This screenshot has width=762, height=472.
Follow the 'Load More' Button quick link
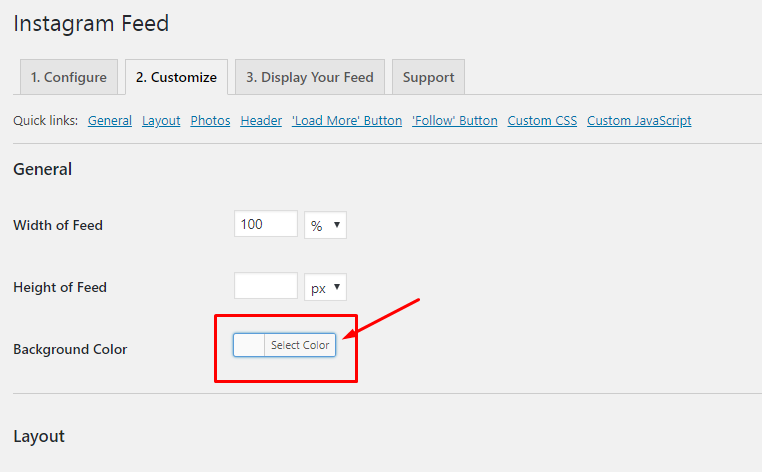pyautogui.click(x=347, y=121)
